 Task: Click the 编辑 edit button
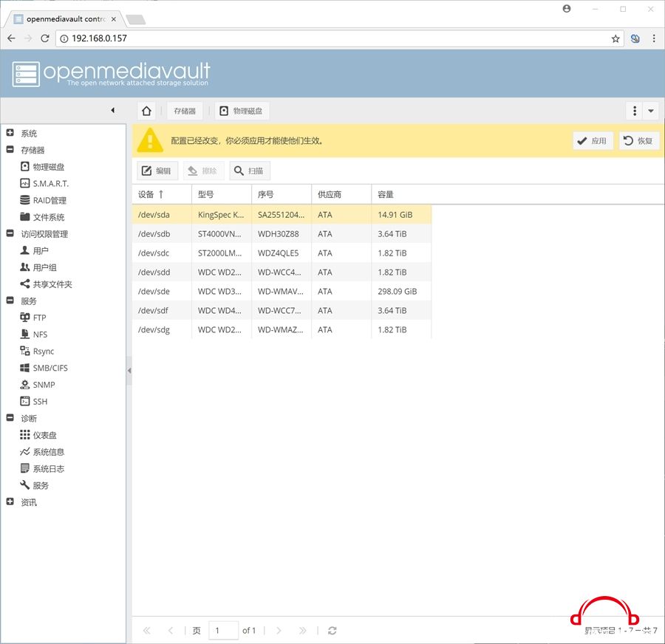coord(157,171)
